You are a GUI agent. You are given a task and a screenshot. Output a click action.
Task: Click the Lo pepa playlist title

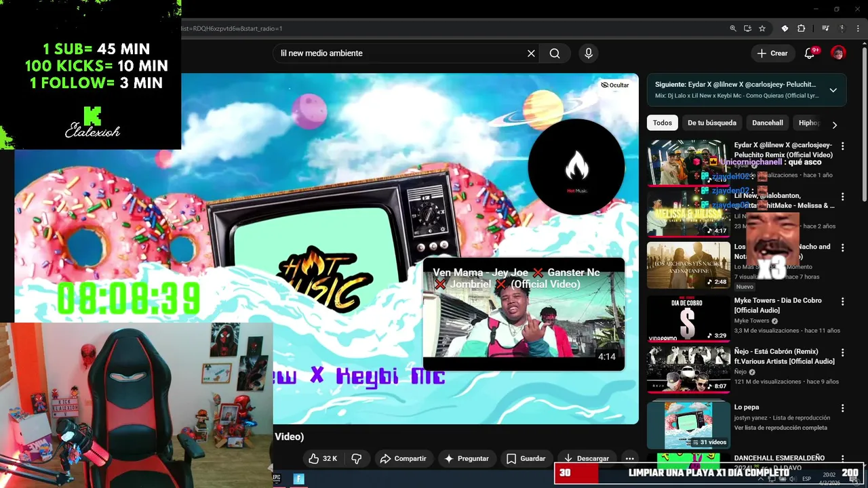pyautogui.click(x=747, y=407)
